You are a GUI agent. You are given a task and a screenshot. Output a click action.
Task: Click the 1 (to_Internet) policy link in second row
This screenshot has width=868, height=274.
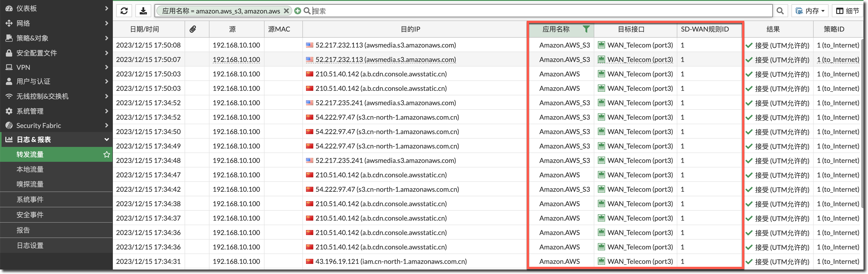(x=838, y=59)
